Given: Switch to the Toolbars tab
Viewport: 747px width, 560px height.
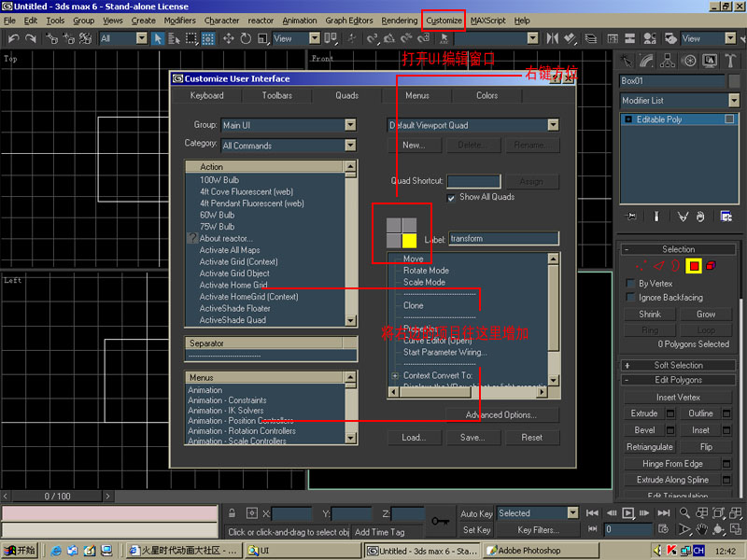Looking at the screenshot, I should (277, 95).
